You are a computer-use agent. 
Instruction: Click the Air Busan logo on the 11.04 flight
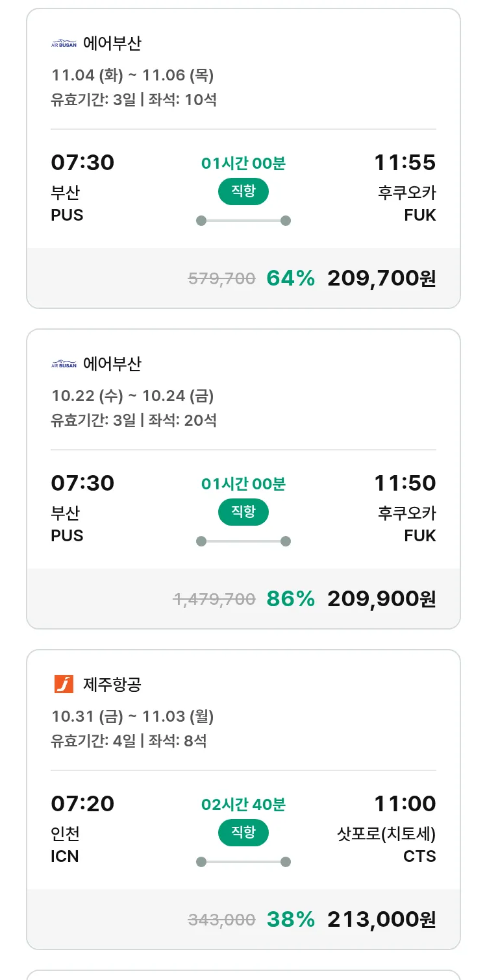click(x=64, y=43)
